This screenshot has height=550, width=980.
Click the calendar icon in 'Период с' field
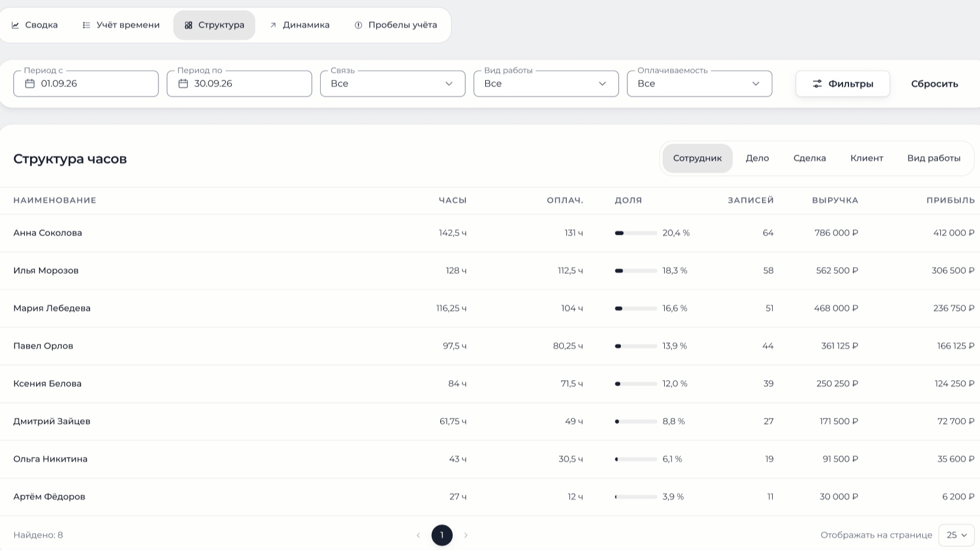pyautogui.click(x=30, y=83)
